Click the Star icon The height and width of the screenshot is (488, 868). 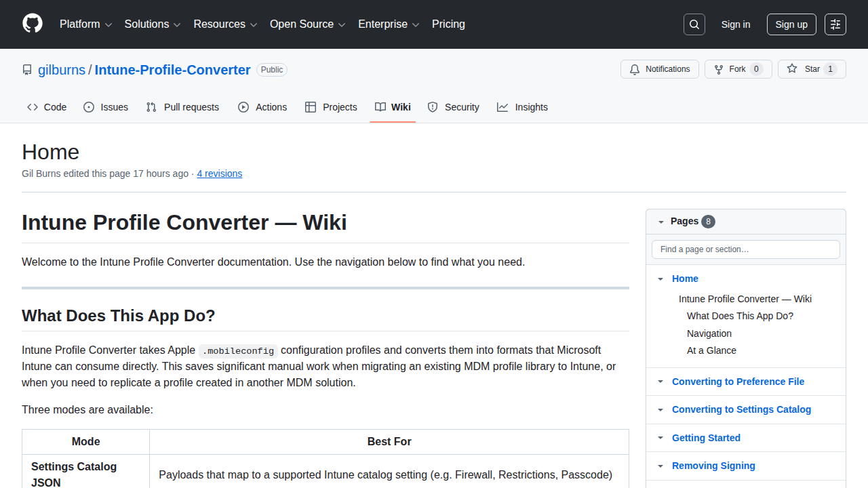click(x=792, y=69)
